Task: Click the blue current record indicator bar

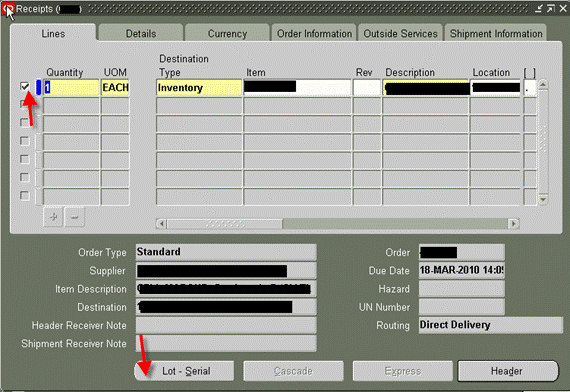Action: coord(39,88)
